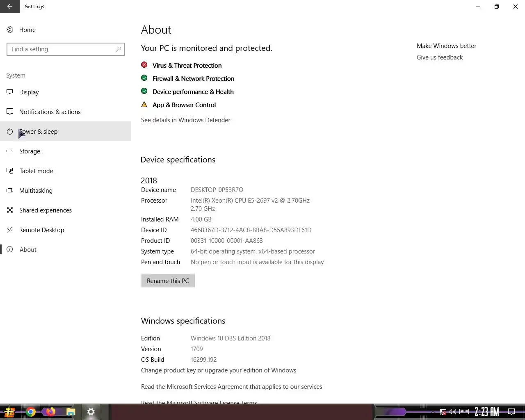This screenshot has width=525, height=420.
Task: Click the Remote Desktop icon
Action: [10, 230]
